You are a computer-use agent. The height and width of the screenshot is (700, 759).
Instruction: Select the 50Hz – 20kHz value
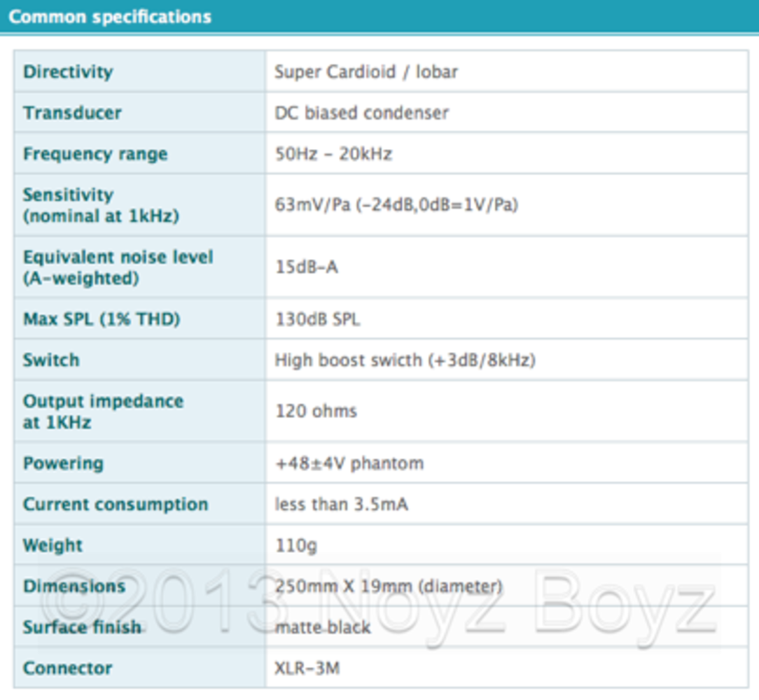click(x=333, y=154)
